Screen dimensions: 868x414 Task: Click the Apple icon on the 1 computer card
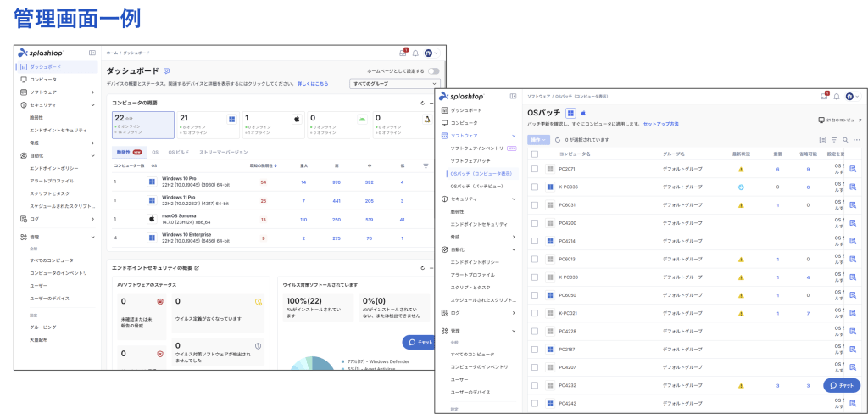tap(296, 119)
